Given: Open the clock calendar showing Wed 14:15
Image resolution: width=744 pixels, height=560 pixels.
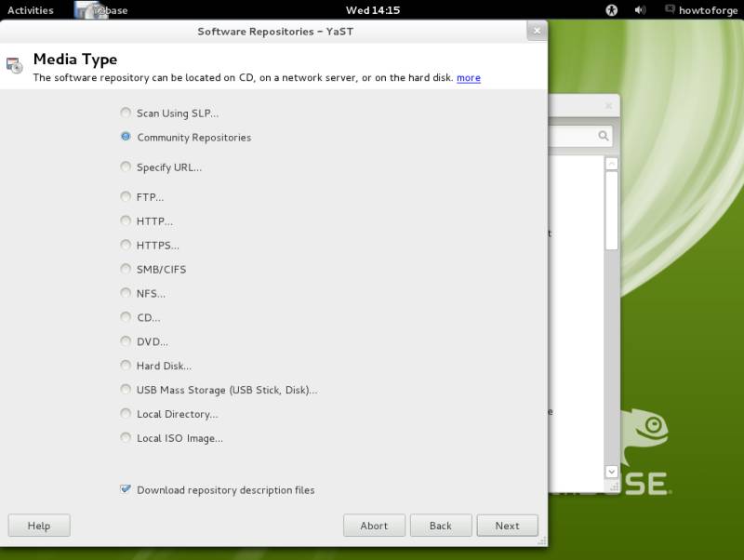Looking at the screenshot, I should pyautogui.click(x=372, y=10).
